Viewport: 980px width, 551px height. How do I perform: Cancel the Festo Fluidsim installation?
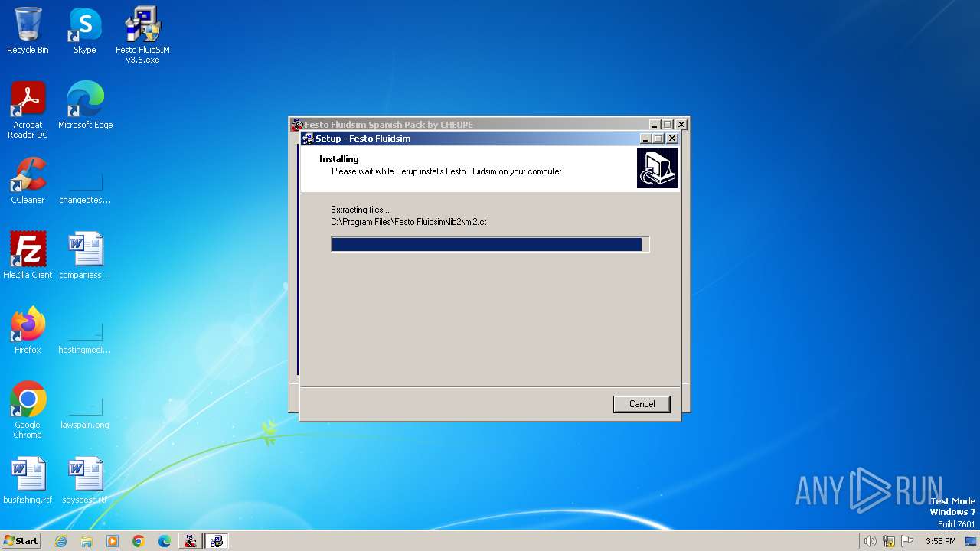click(642, 404)
